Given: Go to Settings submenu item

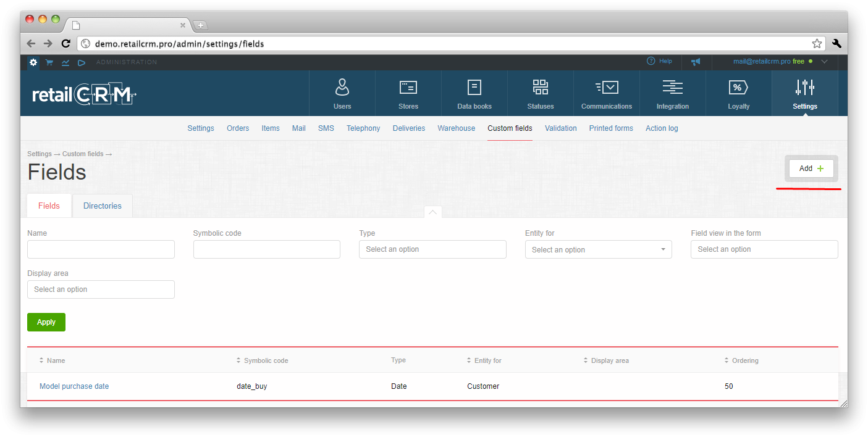Looking at the screenshot, I should (201, 128).
